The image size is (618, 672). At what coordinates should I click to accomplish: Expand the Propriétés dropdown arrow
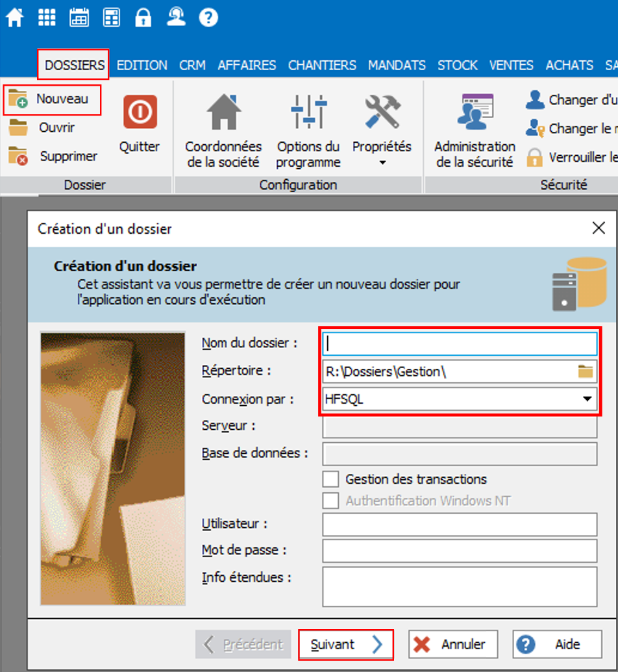click(383, 163)
